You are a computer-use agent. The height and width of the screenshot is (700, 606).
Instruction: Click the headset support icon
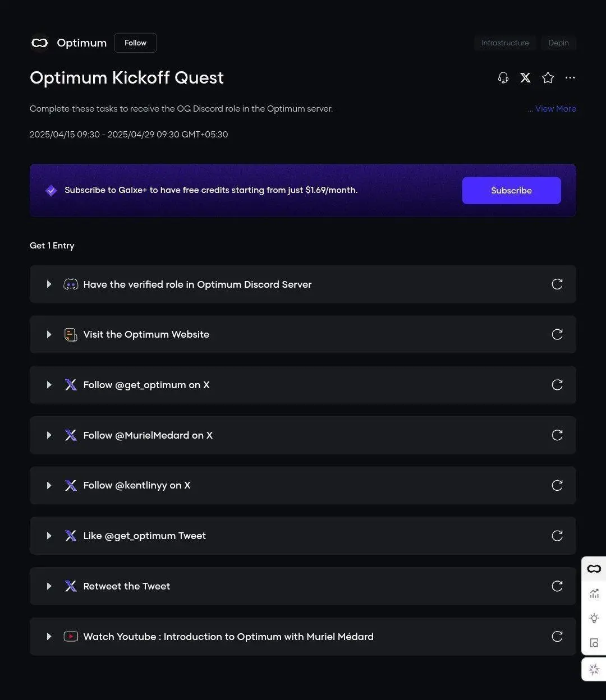click(503, 78)
